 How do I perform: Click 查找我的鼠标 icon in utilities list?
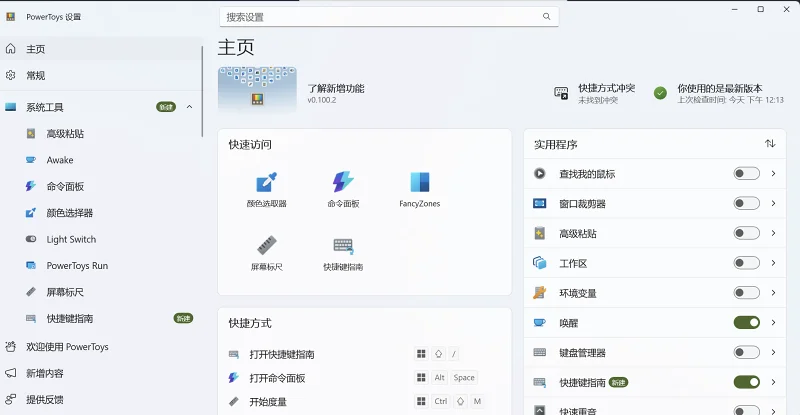click(x=539, y=174)
